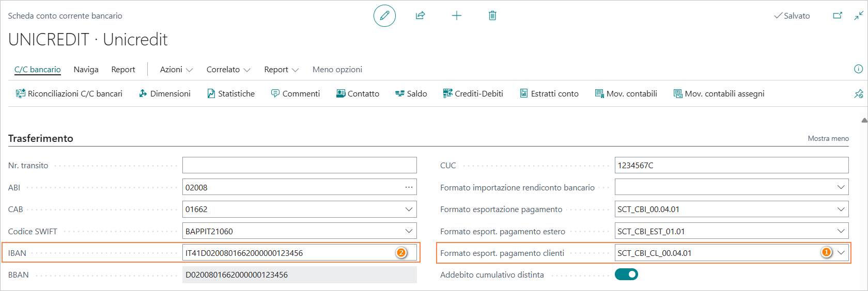The width and height of the screenshot is (868, 291).
Task: Click the IBAN input field
Action: [300, 253]
